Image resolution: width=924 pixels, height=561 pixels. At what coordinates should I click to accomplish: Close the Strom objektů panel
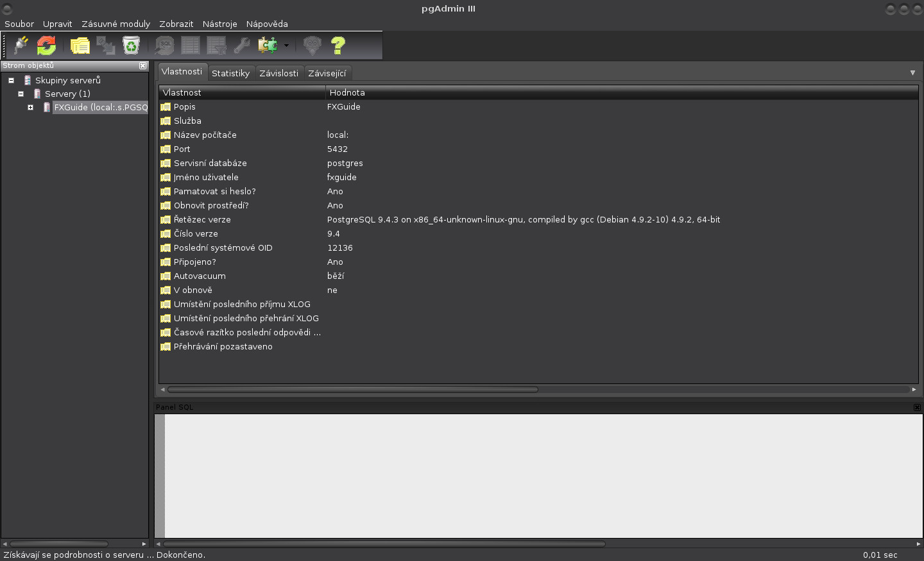click(x=142, y=65)
